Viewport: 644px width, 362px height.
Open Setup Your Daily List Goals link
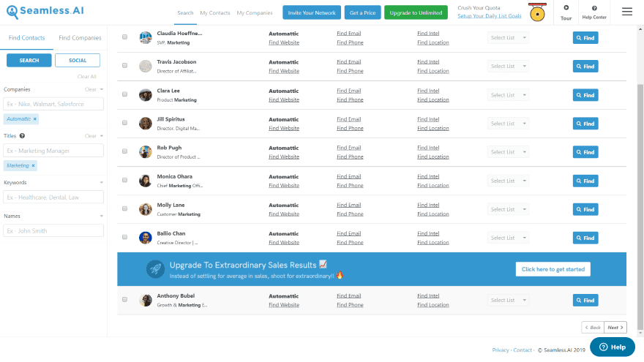(490, 16)
